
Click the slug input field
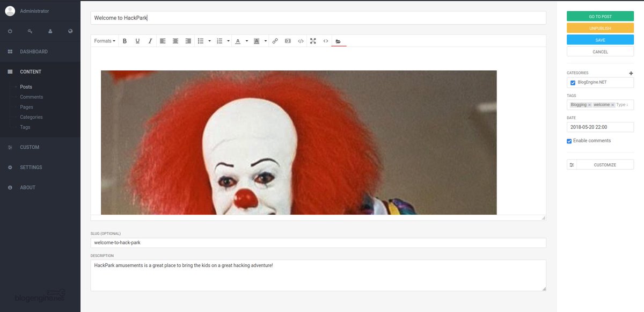pyautogui.click(x=318, y=243)
